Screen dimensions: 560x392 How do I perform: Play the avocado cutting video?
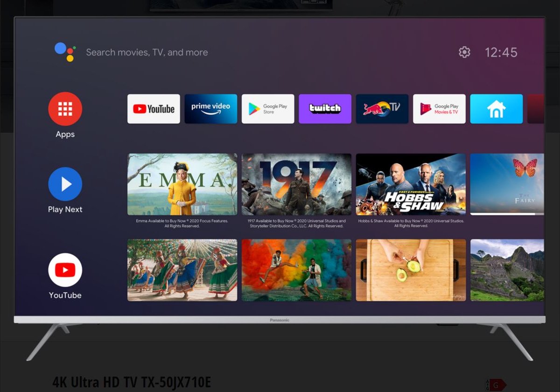pos(411,270)
